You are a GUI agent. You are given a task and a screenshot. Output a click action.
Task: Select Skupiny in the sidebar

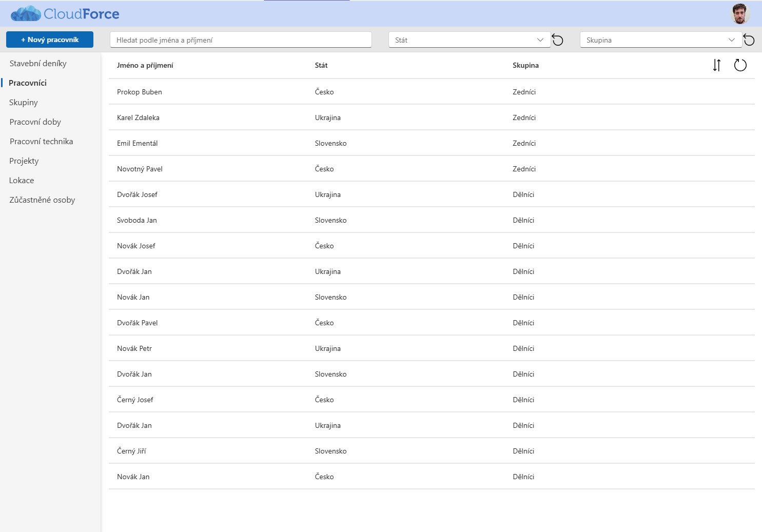click(24, 103)
